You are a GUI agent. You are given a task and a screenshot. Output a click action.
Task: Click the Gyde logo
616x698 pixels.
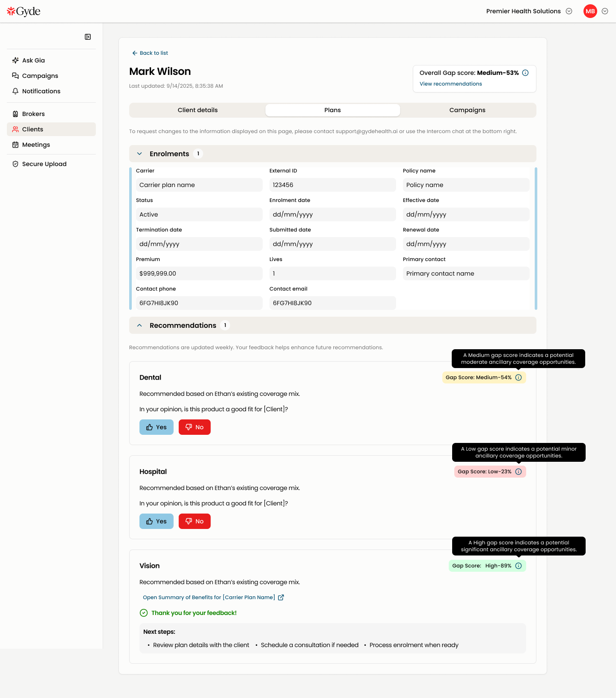pyautogui.click(x=24, y=11)
